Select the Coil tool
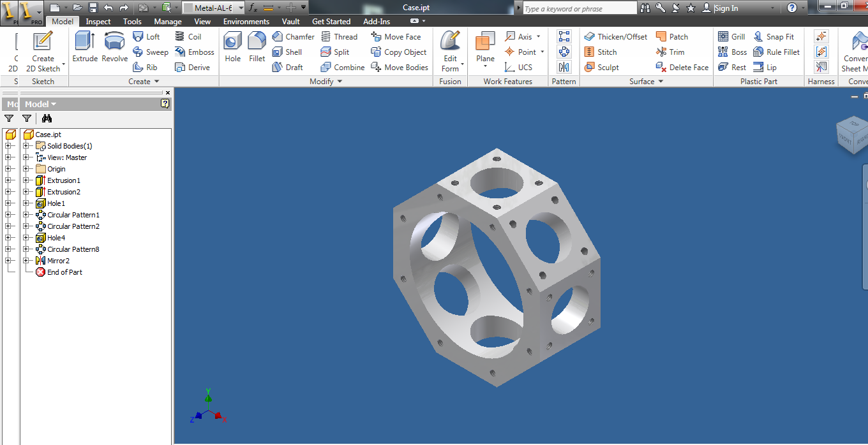868x445 pixels. point(188,37)
